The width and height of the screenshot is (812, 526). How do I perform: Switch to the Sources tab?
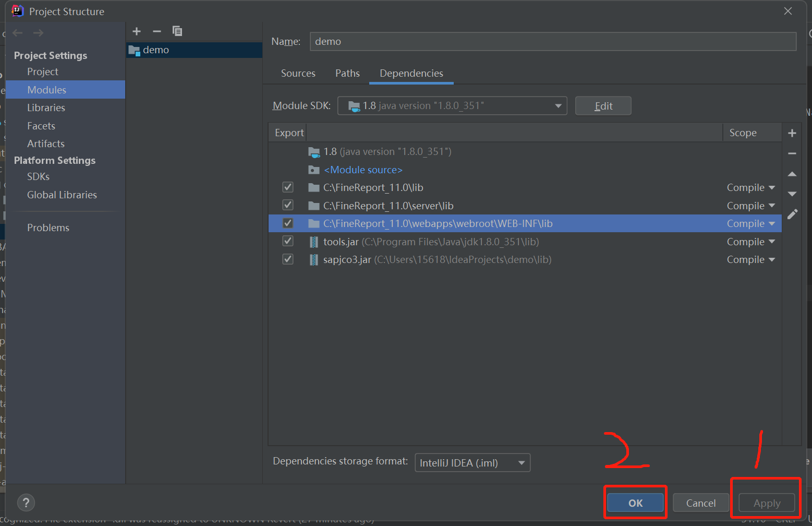pos(298,74)
